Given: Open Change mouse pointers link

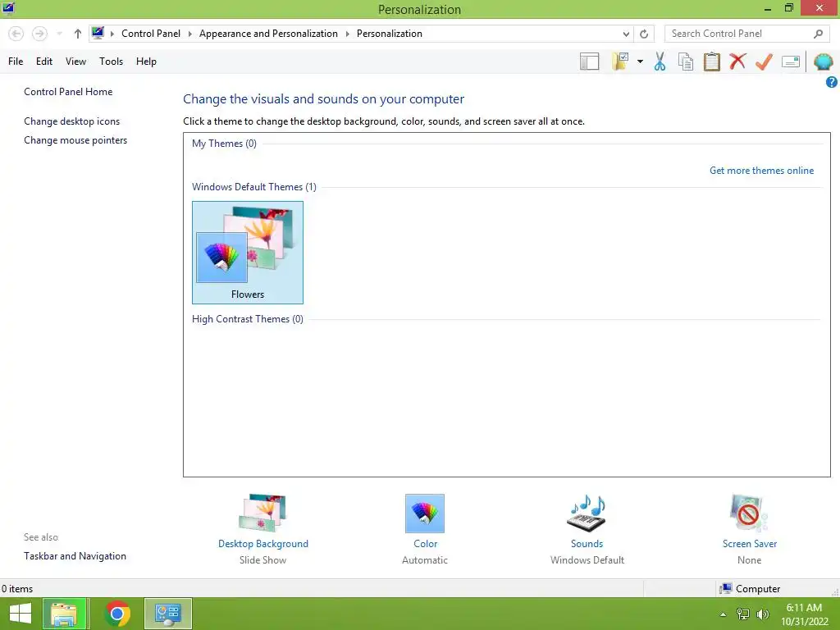Looking at the screenshot, I should click(x=75, y=140).
